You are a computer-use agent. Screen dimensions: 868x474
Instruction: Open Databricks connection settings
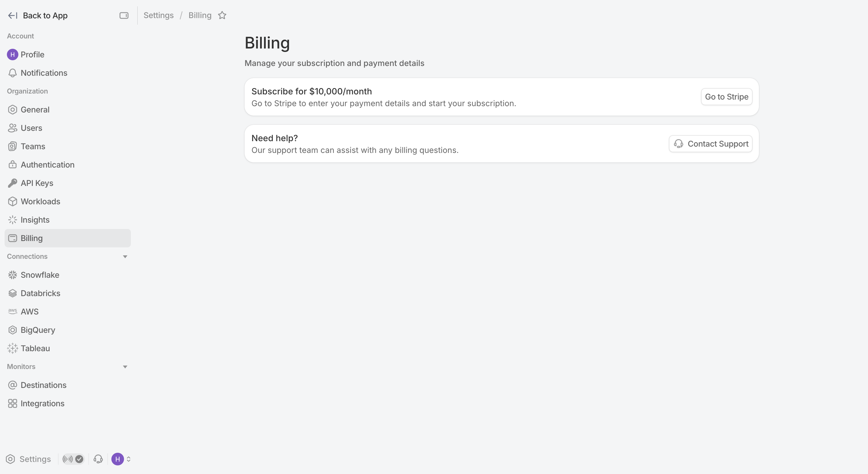67,293
